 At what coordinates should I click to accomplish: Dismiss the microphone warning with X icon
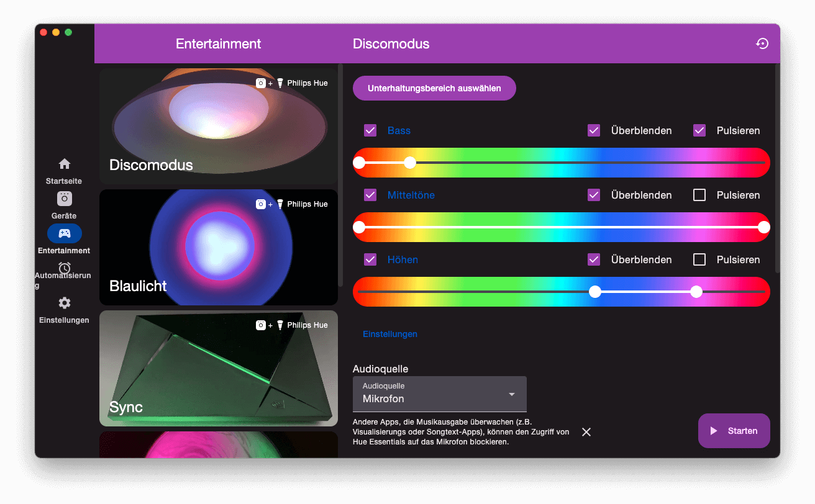click(586, 432)
